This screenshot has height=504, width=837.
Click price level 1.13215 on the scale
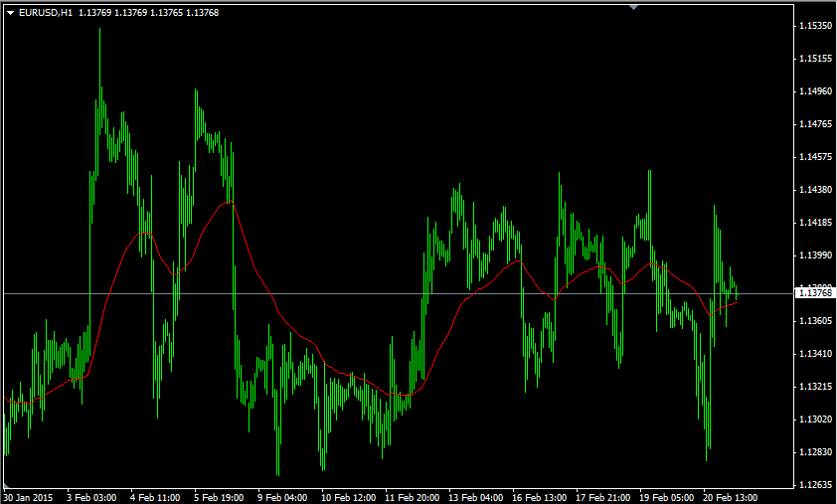(815, 387)
